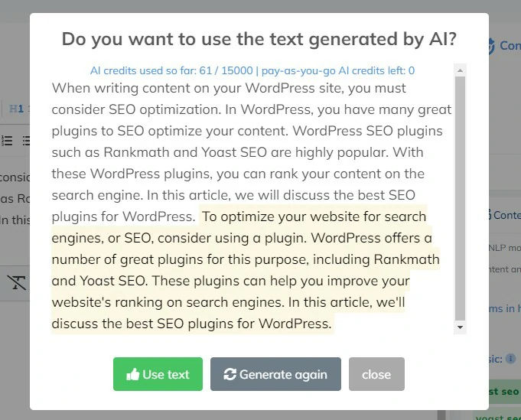The height and width of the screenshot is (420, 521).
Task: Open the 'Conte' tab in the right panel
Action: coord(505,215)
